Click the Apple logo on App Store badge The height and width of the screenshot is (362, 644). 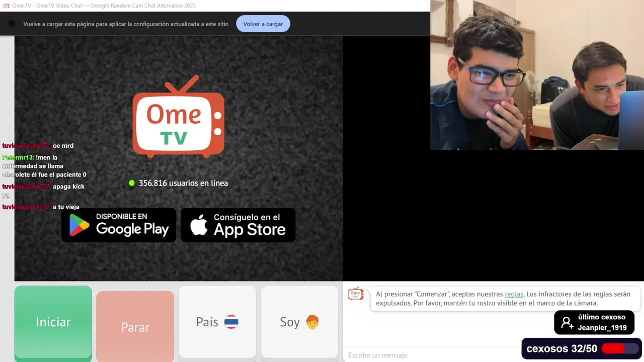pos(199,225)
